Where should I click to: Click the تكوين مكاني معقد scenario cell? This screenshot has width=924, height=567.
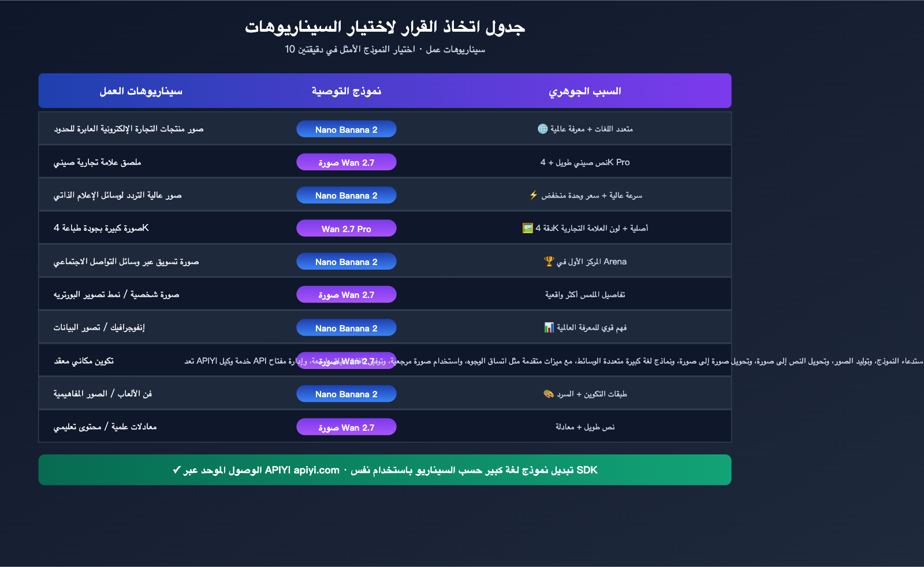[x=84, y=361]
